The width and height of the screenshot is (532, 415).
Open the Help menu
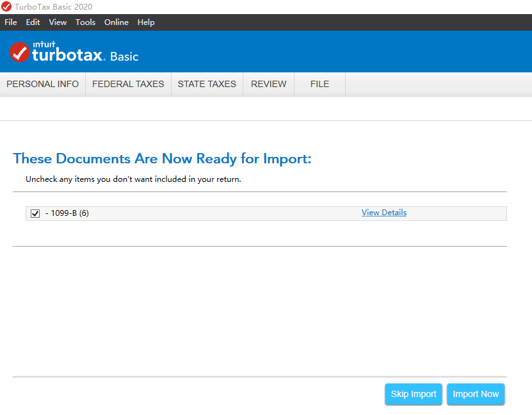[x=146, y=22]
